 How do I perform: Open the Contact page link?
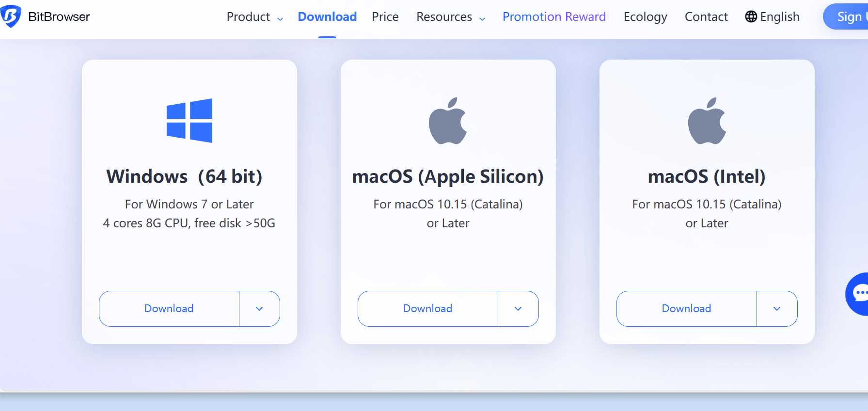tap(706, 17)
